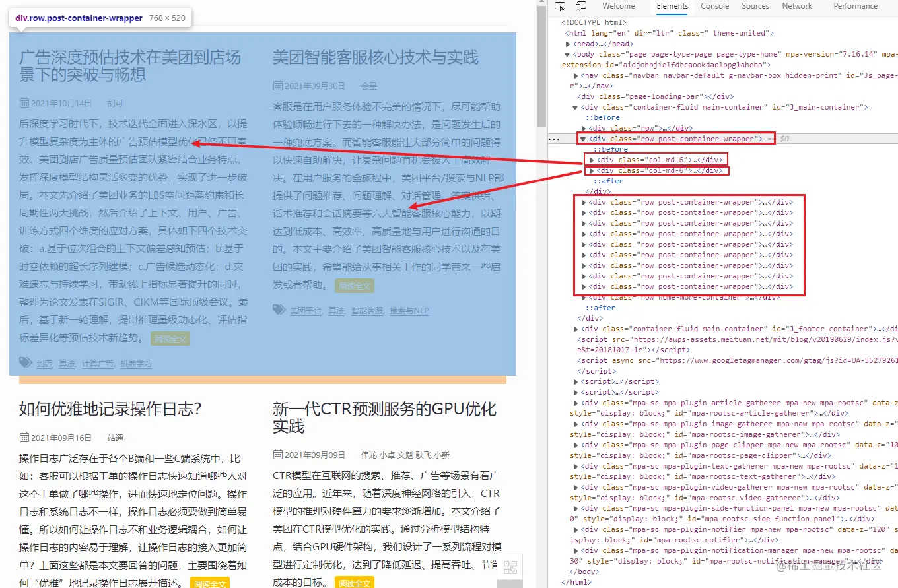This screenshot has height=588, width=898.
Task: Click 阅读全文 for the CTR预测服务 article
Action: (355, 583)
